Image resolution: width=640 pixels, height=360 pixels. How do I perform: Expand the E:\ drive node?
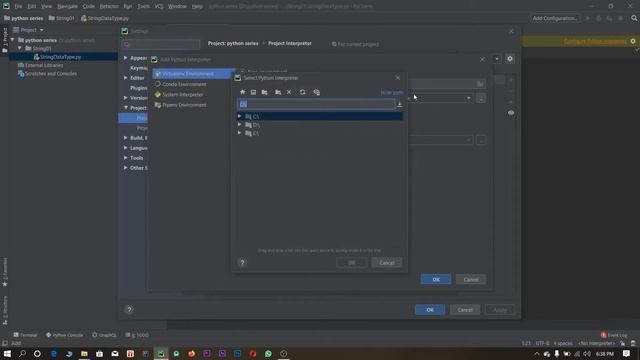(x=240, y=133)
